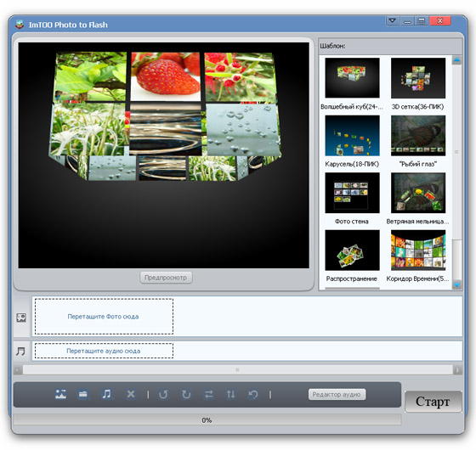The width and height of the screenshot is (476, 450).
Task: Select the Коридор Времени template thumbnail
Action: coord(418,250)
